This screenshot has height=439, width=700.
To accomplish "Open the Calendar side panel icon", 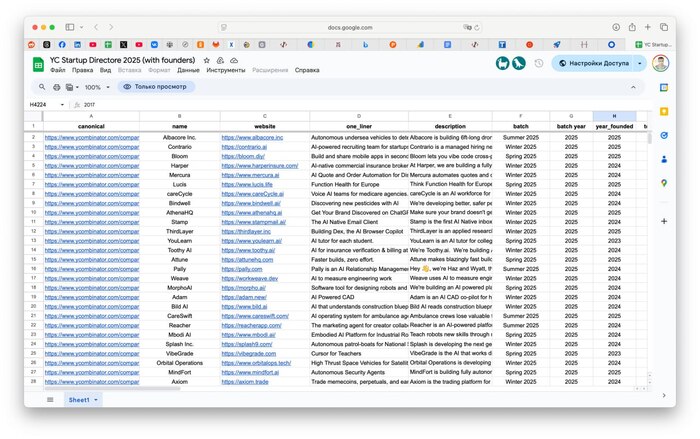I will coord(664,88).
